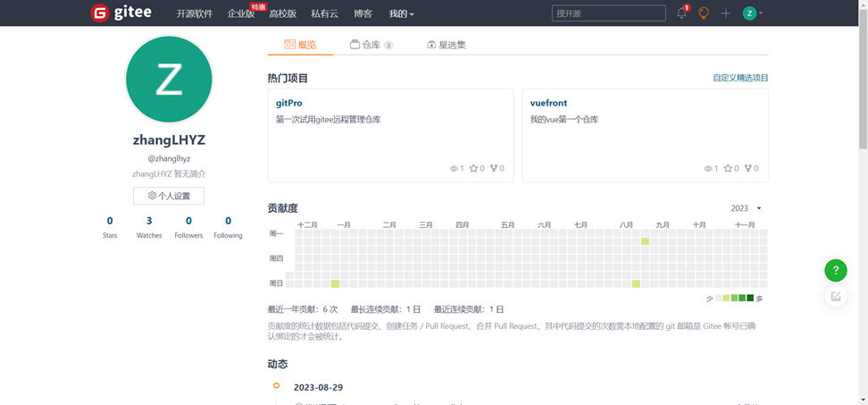Click the 热门项目 heading
868x405 pixels.
tap(288, 78)
